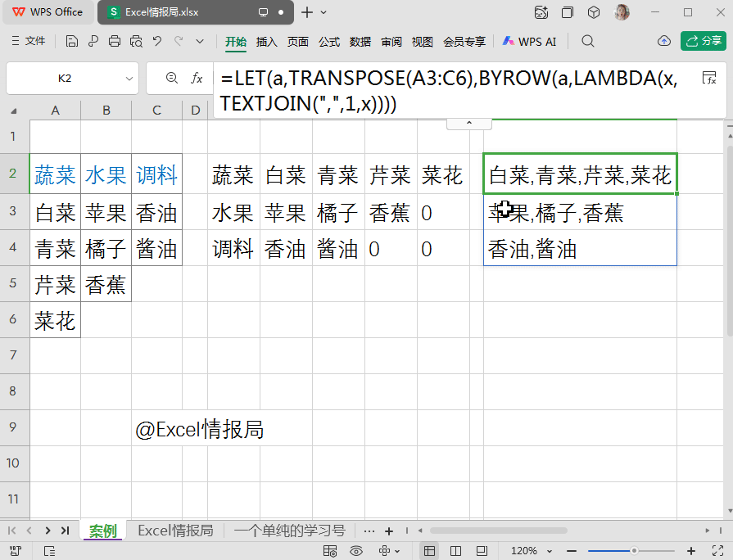
Task: Click the fx insert function icon
Action: (x=197, y=78)
